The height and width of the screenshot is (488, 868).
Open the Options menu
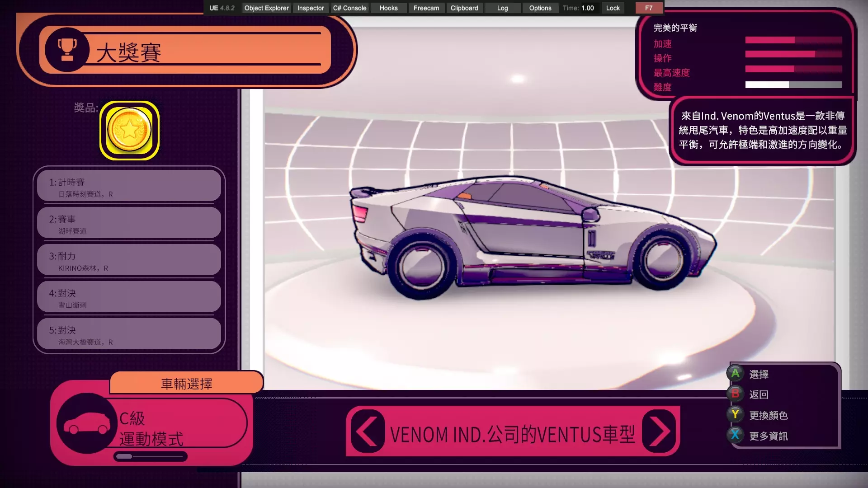point(540,8)
